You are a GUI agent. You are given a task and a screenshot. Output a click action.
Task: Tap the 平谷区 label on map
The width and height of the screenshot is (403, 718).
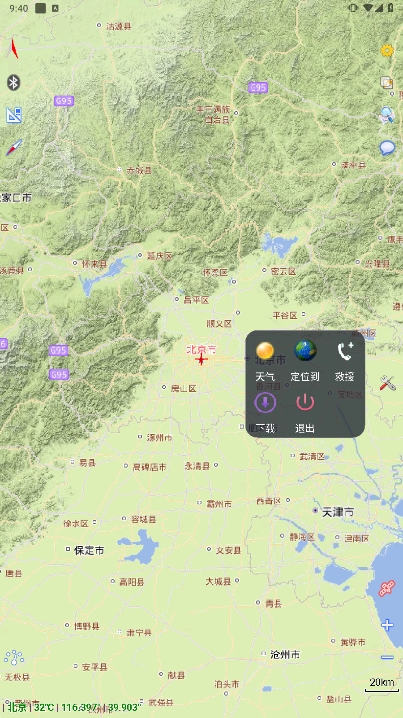(285, 315)
